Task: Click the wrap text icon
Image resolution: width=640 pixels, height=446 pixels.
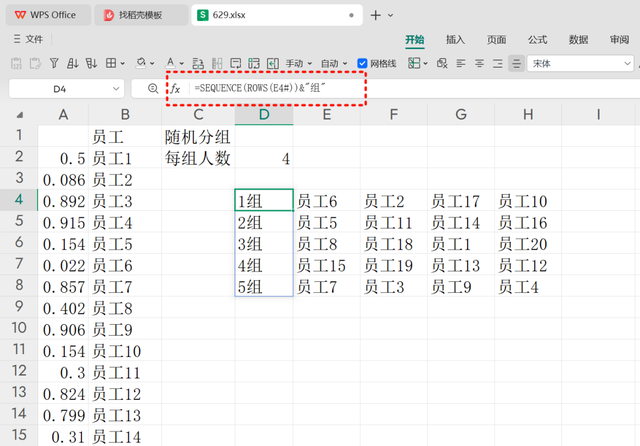Action: click(236, 63)
